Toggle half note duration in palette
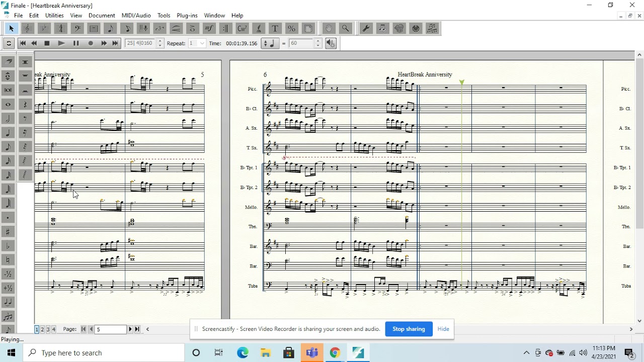Screen dimensions: 644x362 [x=8, y=119]
